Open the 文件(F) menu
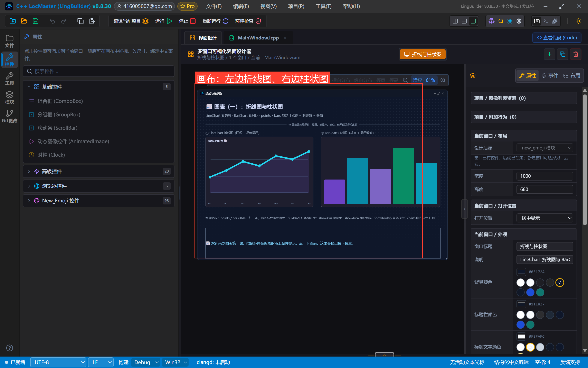The image size is (588, 368). coord(214,6)
